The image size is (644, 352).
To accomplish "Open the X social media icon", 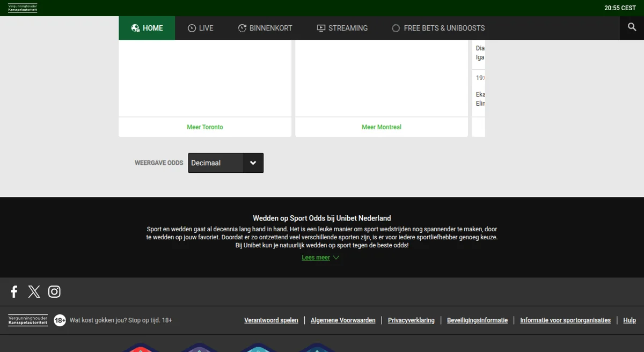I will point(34,291).
